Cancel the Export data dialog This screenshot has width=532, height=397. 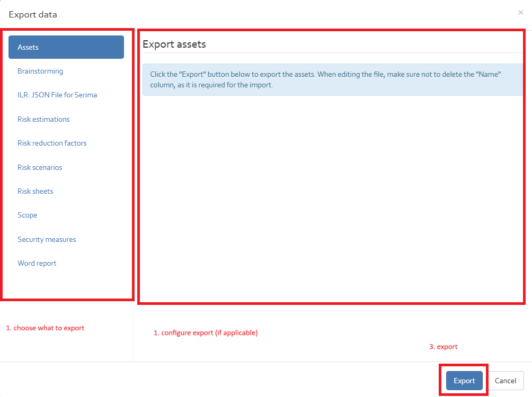pyautogui.click(x=505, y=381)
